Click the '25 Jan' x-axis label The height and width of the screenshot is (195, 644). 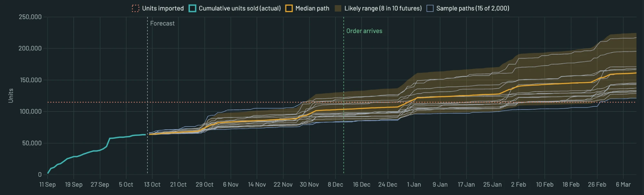tap(492, 185)
